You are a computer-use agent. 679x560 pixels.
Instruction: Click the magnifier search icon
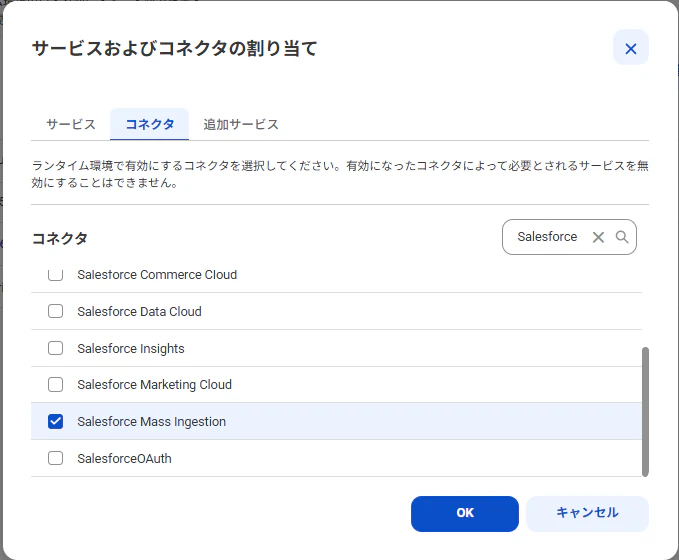[x=622, y=237]
